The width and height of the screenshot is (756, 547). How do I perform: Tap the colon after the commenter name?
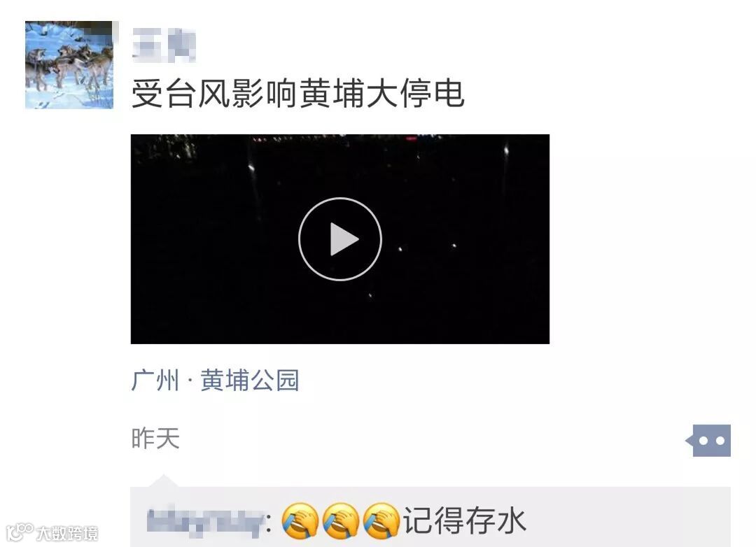tap(269, 523)
